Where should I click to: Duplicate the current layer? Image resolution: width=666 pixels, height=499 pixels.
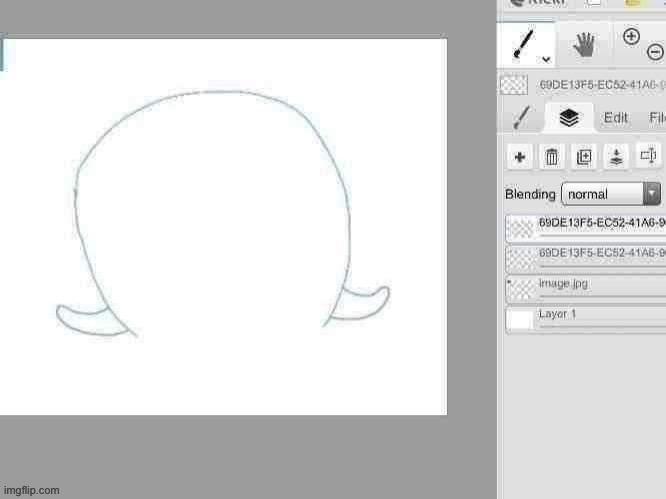tap(584, 157)
